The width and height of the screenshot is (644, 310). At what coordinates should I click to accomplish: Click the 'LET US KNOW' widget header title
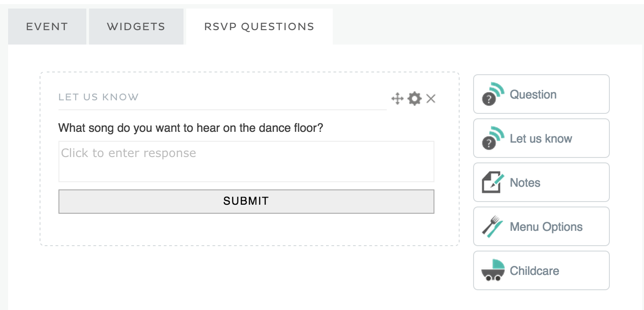click(98, 97)
